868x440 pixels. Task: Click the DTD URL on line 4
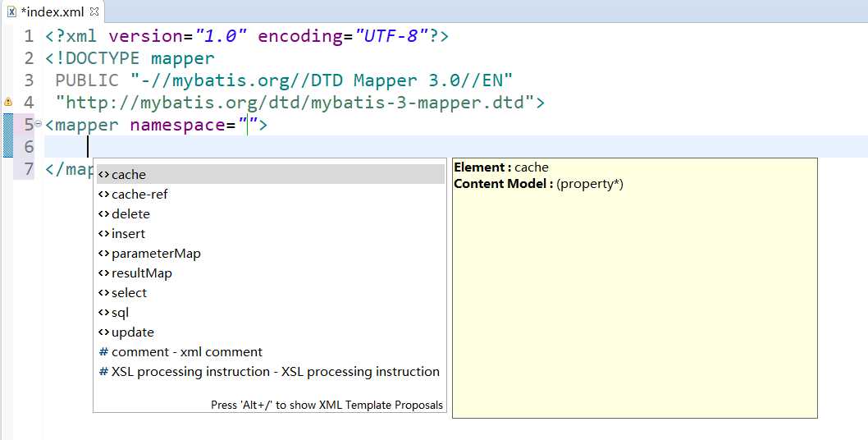tap(295, 103)
